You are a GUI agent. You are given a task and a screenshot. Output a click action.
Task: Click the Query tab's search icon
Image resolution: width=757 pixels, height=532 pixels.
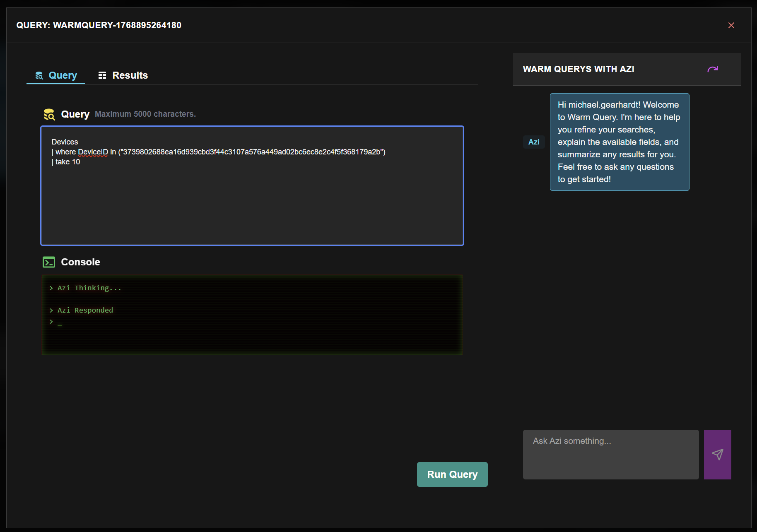(x=39, y=75)
